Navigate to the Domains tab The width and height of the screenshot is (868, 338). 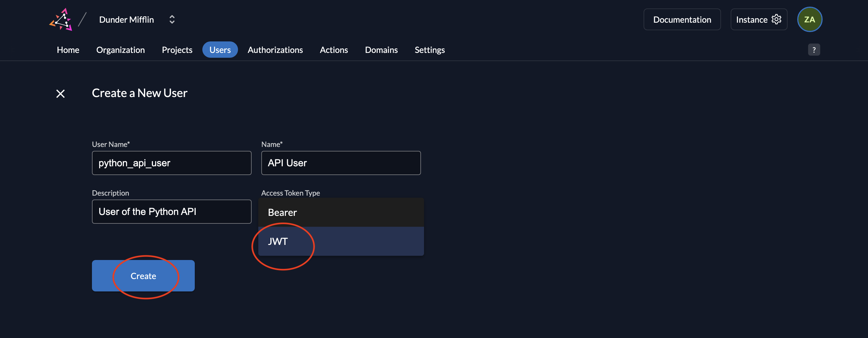coord(381,49)
